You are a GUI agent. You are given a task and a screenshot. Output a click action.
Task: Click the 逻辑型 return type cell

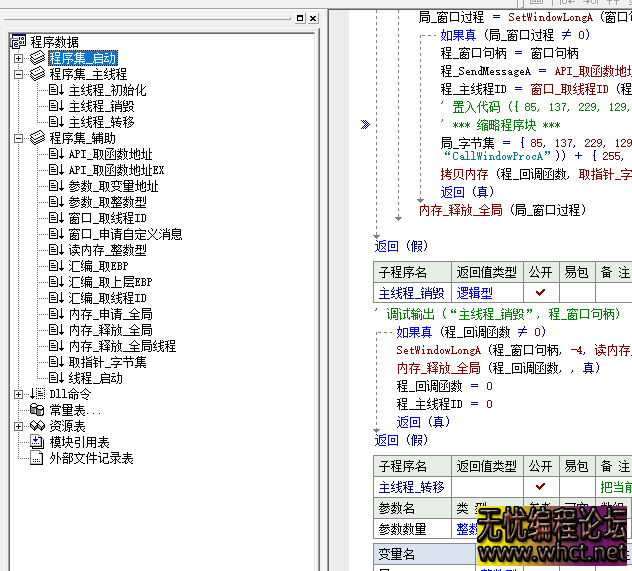pos(475,292)
